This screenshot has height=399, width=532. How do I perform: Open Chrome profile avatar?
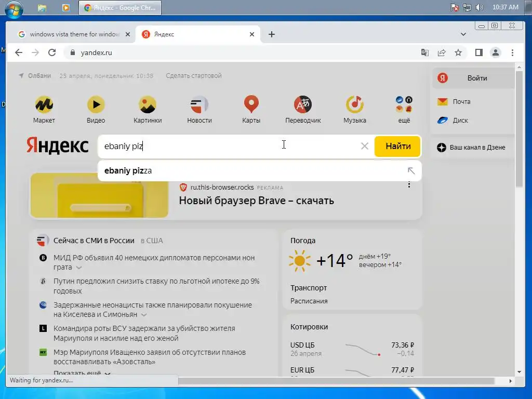click(x=496, y=52)
